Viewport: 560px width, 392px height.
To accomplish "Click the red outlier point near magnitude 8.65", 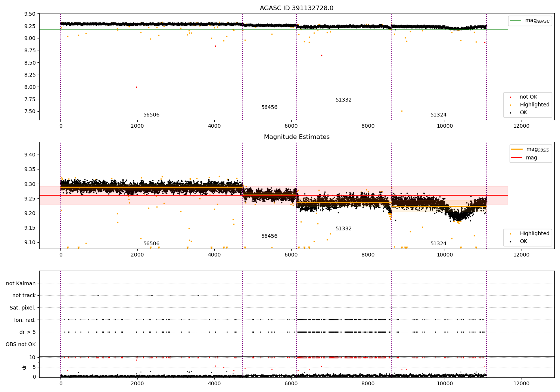I will tap(321, 55).
